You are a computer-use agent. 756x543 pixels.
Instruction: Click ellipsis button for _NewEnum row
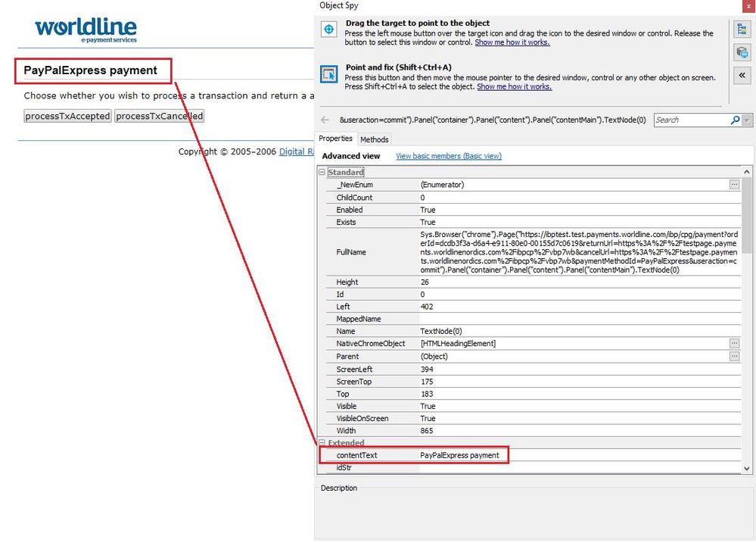(734, 184)
